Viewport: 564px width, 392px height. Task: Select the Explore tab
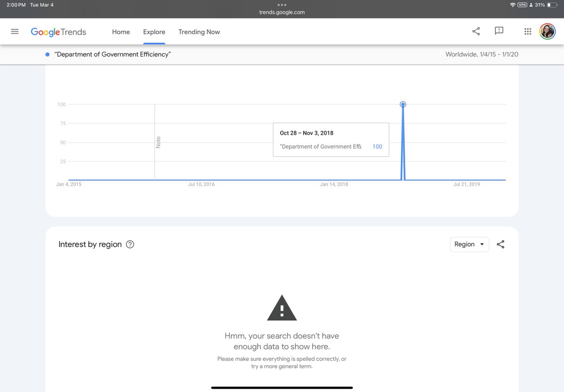click(x=154, y=32)
